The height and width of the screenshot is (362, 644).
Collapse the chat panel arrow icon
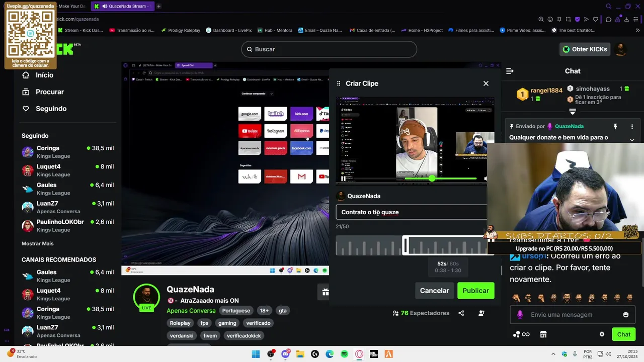pos(510,71)
